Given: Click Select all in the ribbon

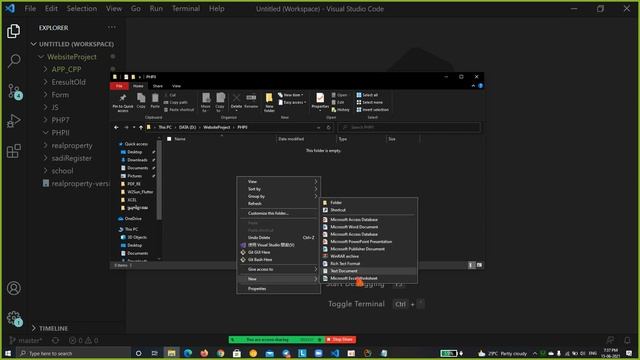Looking at the screenshot, I should [x=367, y=95].
